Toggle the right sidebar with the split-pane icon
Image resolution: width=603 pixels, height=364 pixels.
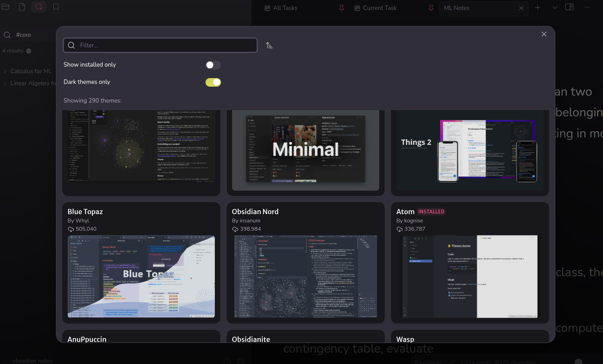(569, 7)
